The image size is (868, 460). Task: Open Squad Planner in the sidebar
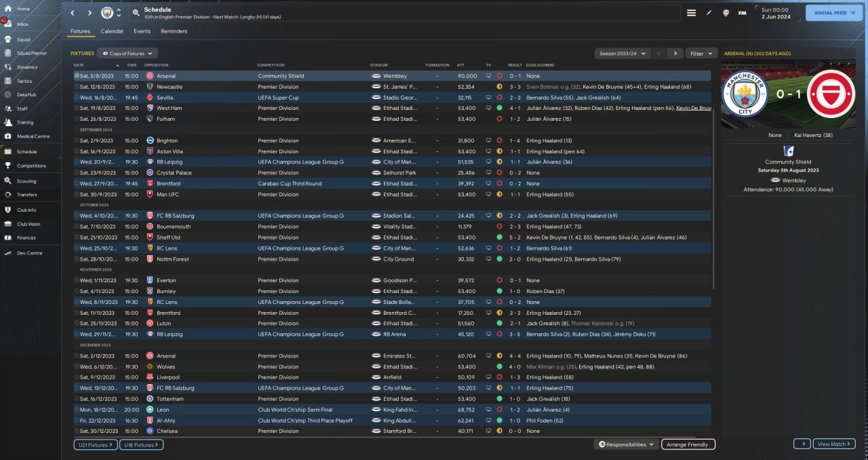[x=31, y=53]
